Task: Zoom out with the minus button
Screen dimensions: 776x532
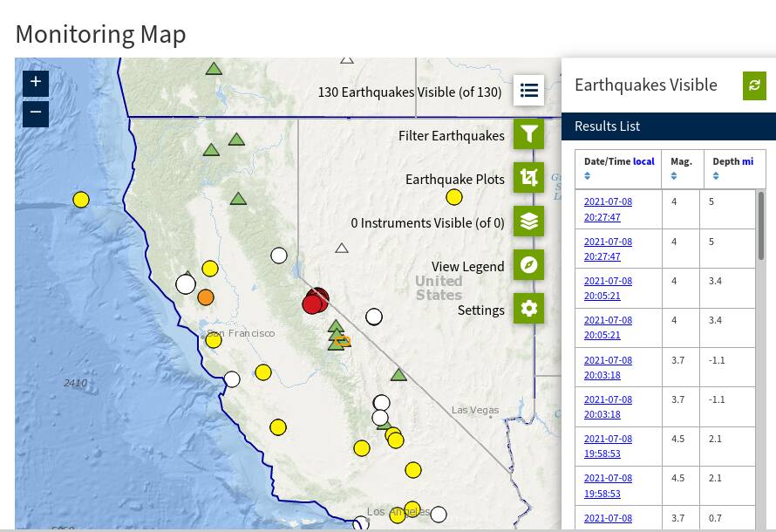Action: click(36, 114)
